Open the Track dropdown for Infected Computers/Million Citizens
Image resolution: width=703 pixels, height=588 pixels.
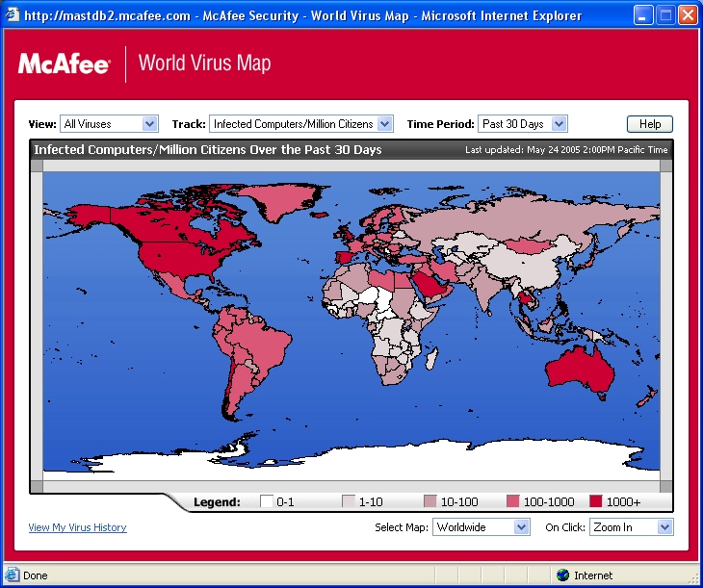301,124
